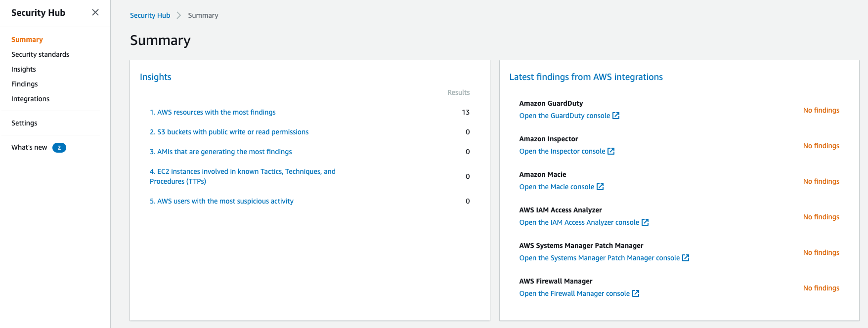Viewport: 868px width, 328px height.
Task: Click result count 0 for EC2 instances insight
Action: [x=468, y=176]
